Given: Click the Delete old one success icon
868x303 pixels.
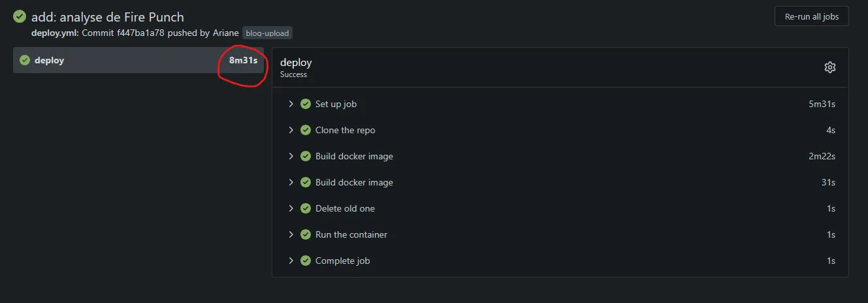Looking at the screenshot, I should click(305, 208).
